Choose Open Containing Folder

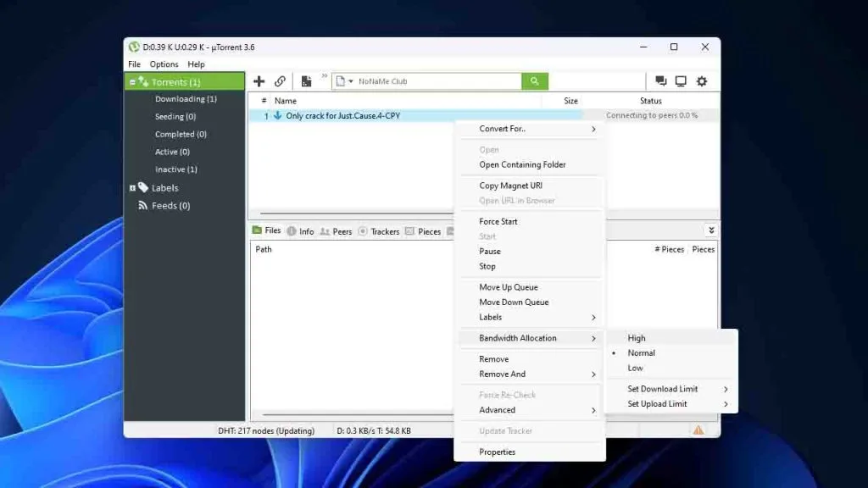coord(530,165)
